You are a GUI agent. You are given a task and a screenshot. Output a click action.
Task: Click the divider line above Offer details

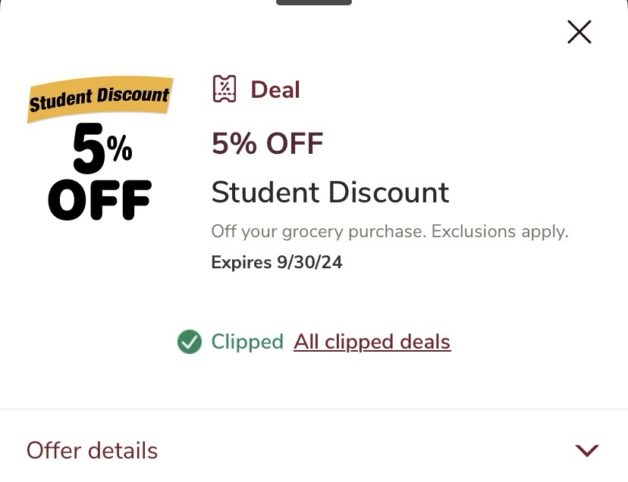[314, 409]
